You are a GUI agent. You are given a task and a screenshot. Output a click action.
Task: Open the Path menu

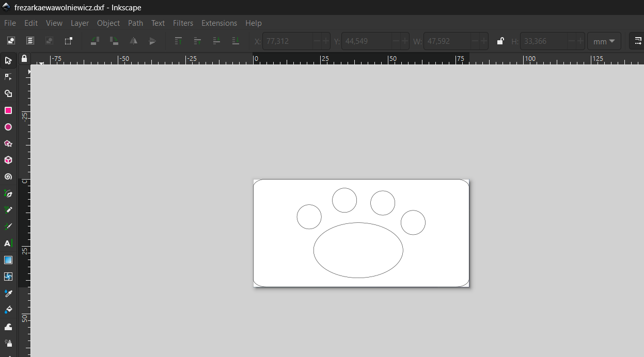[x=136, y=23]
